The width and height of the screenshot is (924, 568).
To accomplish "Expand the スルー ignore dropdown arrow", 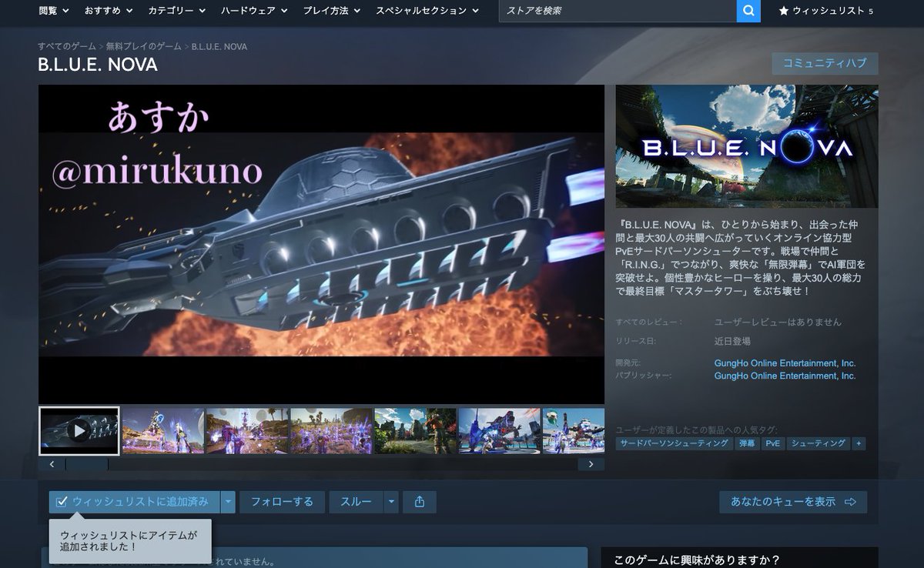I will click(391, 502).
